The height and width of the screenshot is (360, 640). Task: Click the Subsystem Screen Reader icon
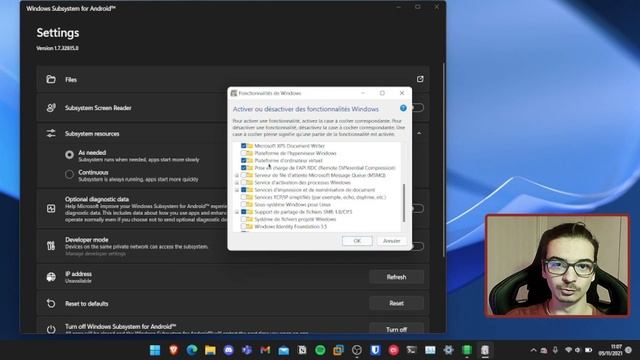pos(51,108)
